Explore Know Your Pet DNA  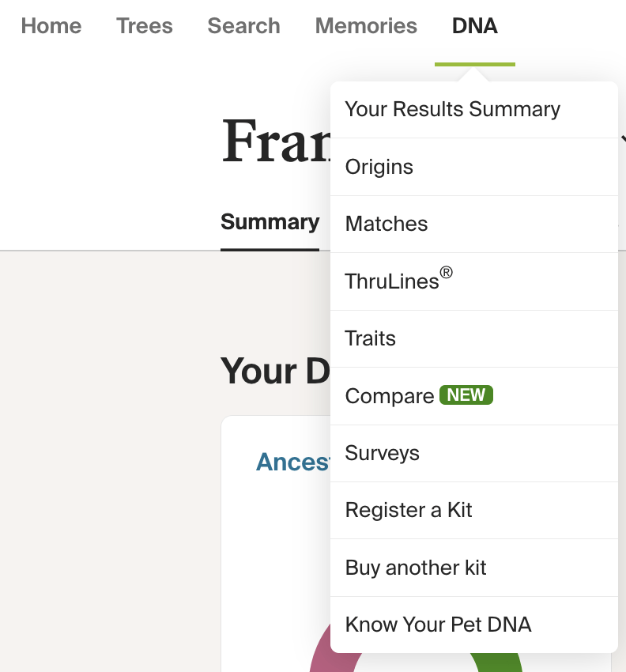coord(438,624)
